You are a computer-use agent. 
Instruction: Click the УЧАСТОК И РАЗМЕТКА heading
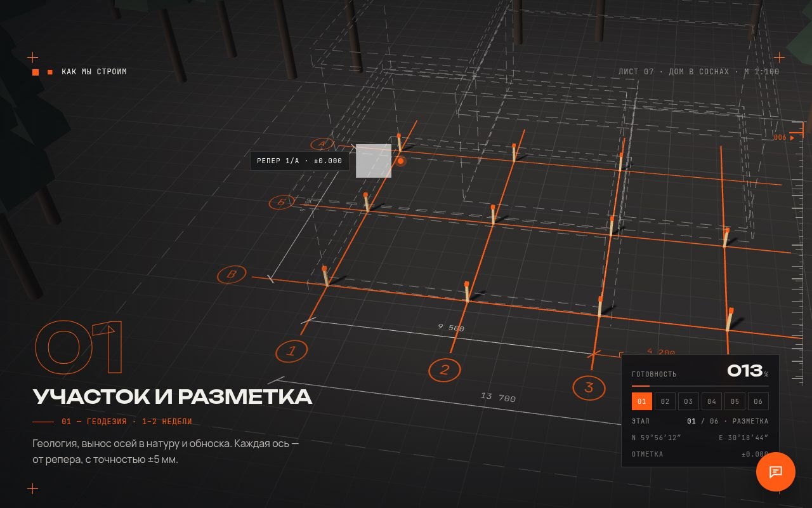173,397
